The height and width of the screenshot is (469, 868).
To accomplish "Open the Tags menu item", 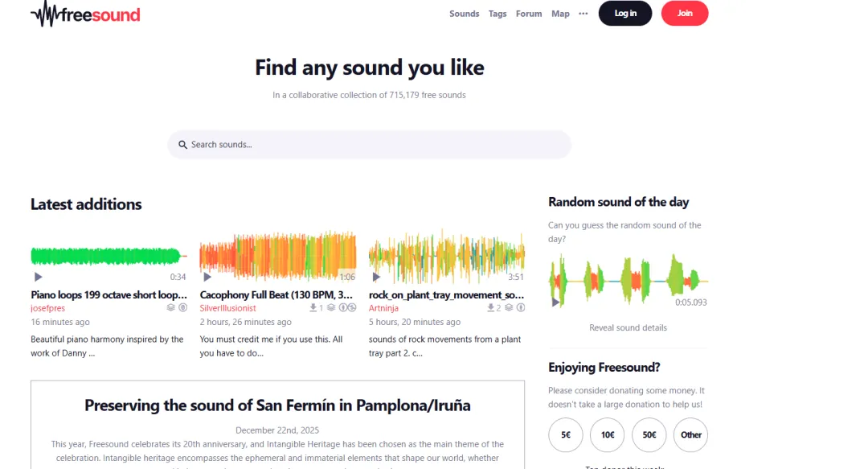I will [x=497, y=14].
